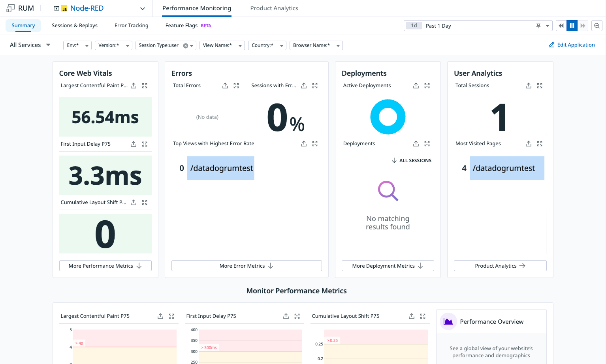Click the export icon for Total Errors

pyautogui.click(x=225, y=86)
